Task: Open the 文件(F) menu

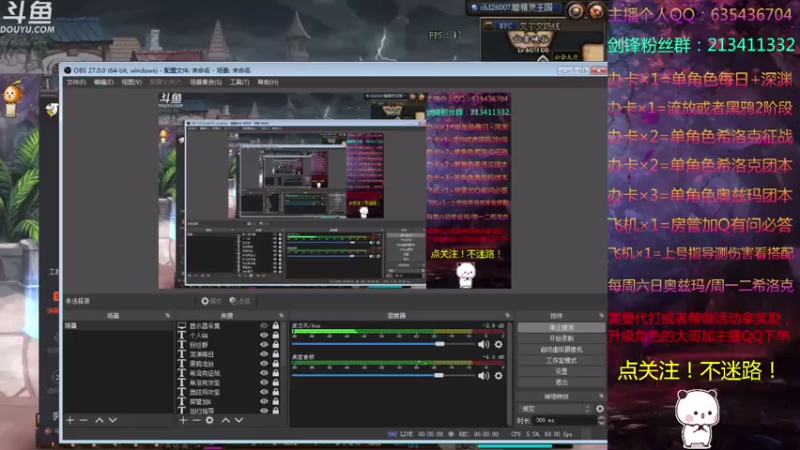Action: (x=76, y=82)
